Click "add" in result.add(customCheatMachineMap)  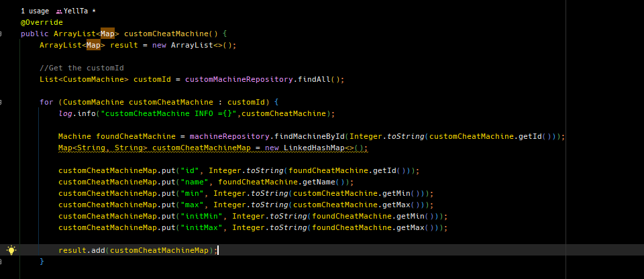click(x=98, y=250)
